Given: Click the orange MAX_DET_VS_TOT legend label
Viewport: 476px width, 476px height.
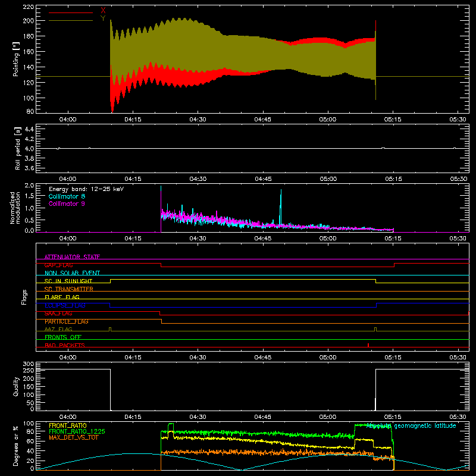Looking at the screenshot, I should pyautogui.click(x=74, y=437).
